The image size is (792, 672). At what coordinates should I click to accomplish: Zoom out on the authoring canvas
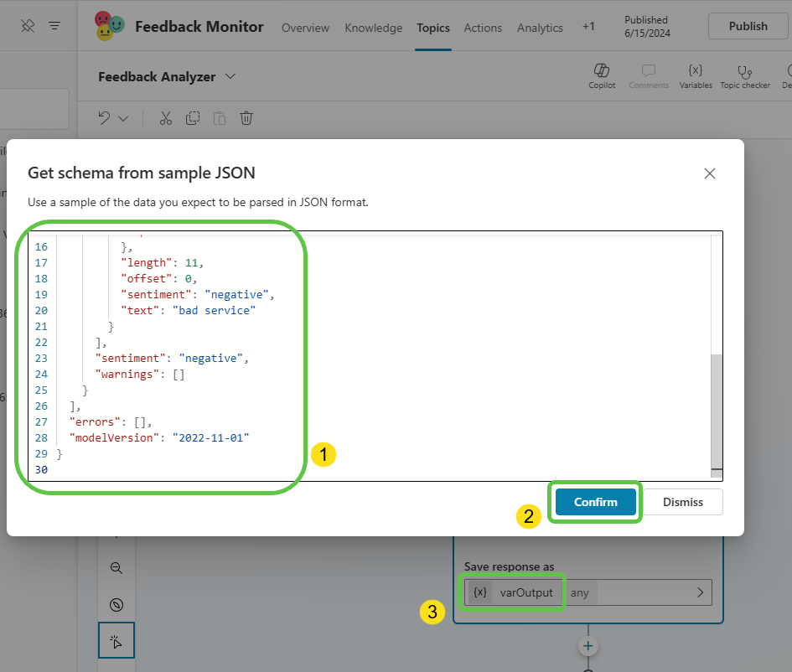[116, 568]
